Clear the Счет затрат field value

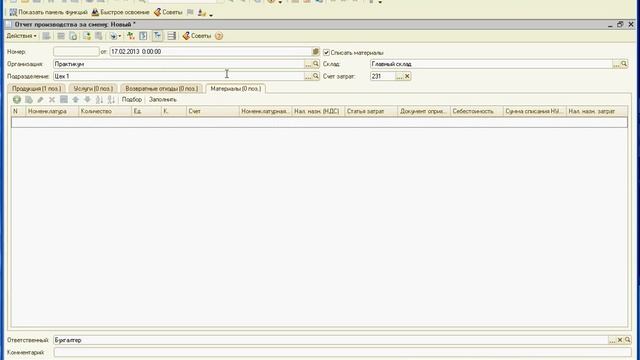point(407,76)
